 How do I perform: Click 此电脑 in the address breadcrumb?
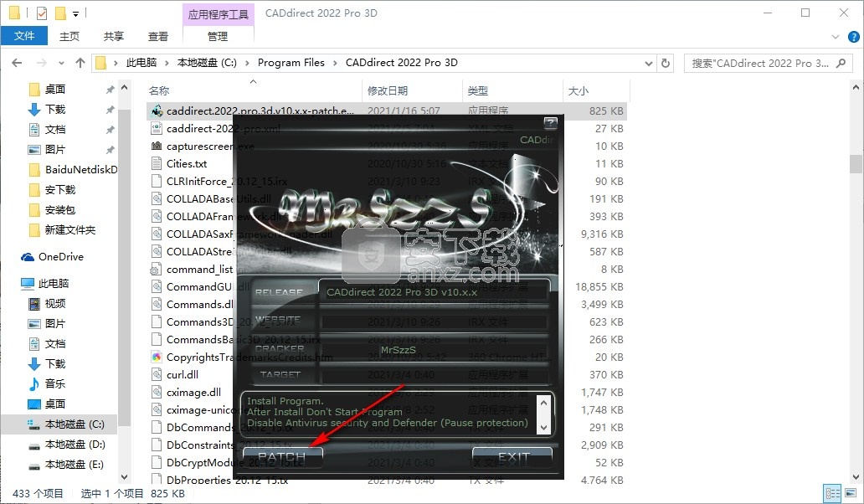click(141, 63)
